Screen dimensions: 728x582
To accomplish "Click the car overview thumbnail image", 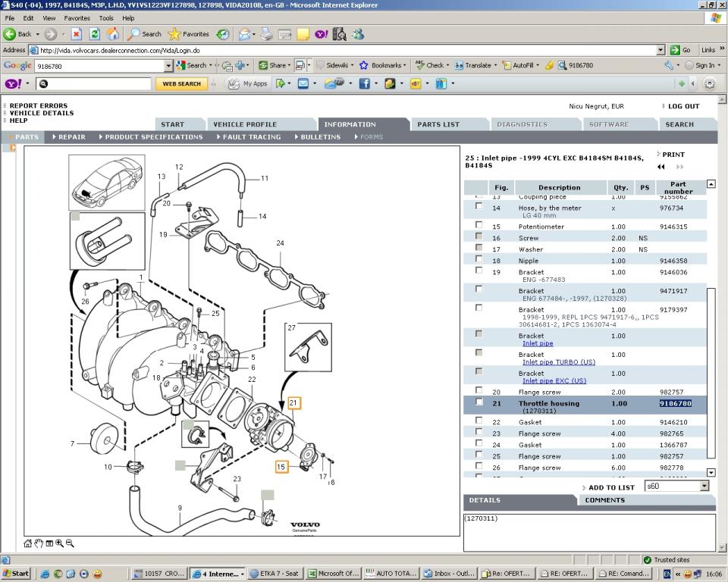I will pos(107,183).
